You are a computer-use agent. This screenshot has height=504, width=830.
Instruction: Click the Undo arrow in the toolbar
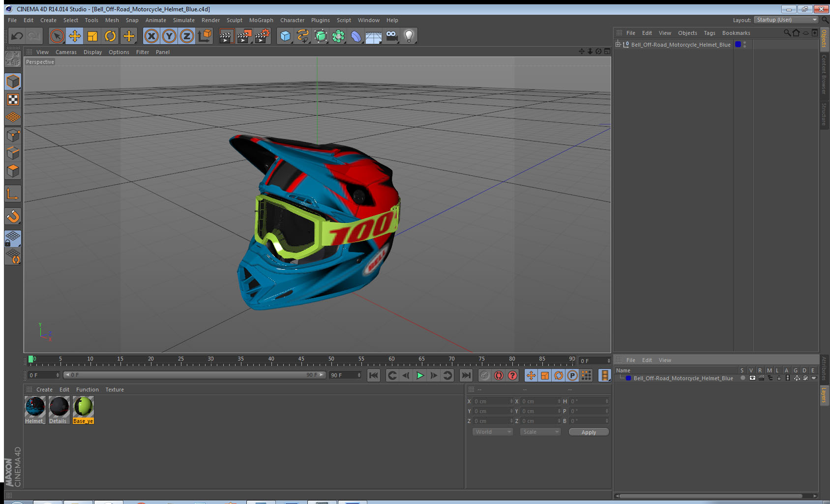(17, 36)
